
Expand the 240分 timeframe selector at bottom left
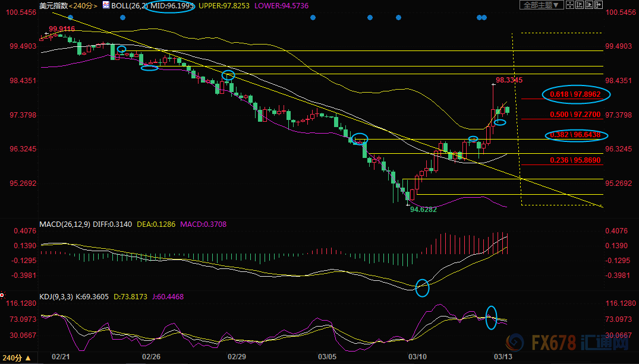(15, 358)
